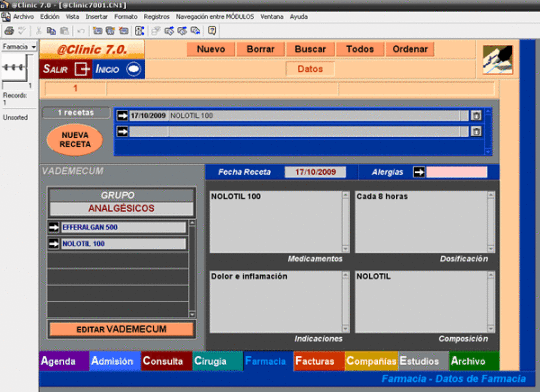This screenshot has width=540, height=392.
Task: Click the Fecha Receta date field
Action: [315, 172]
